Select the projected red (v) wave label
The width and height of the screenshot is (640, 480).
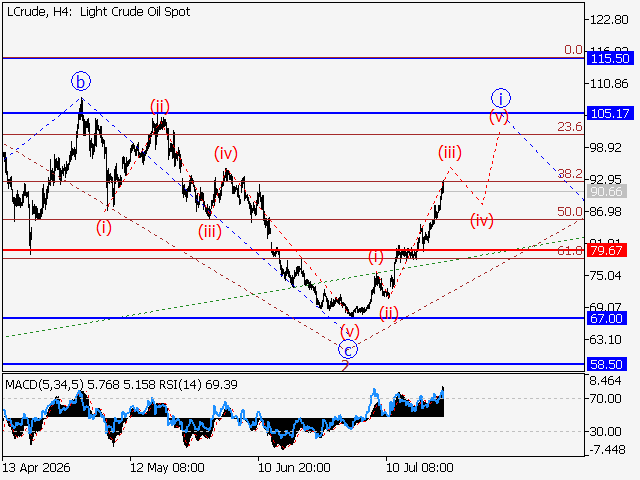[499, 117]
